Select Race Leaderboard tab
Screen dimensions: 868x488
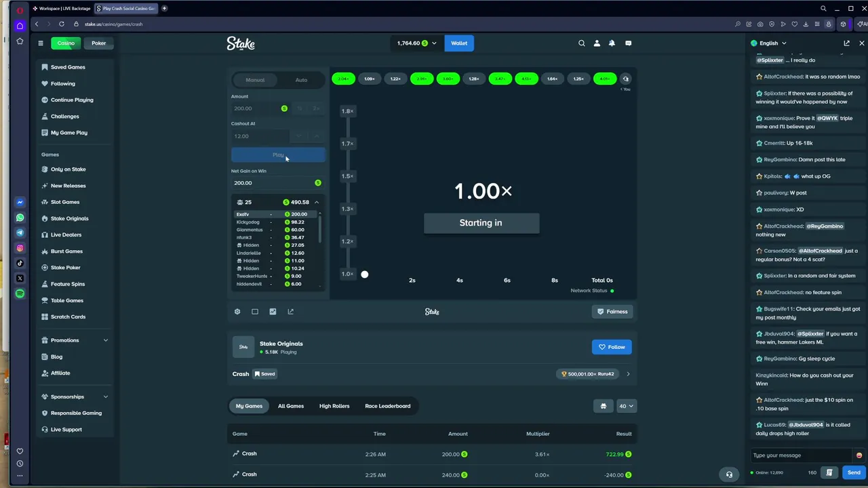pos(388,406)
